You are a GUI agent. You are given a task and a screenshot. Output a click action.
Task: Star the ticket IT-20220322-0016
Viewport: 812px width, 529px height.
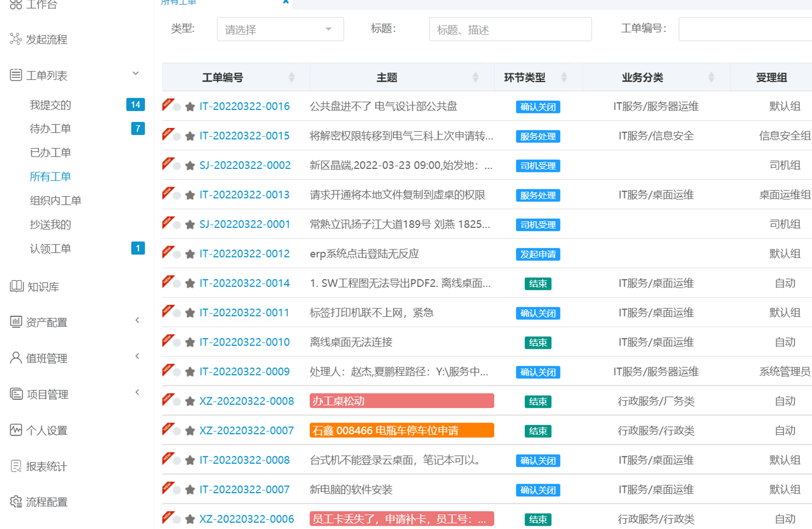click(x=190, y=107)
